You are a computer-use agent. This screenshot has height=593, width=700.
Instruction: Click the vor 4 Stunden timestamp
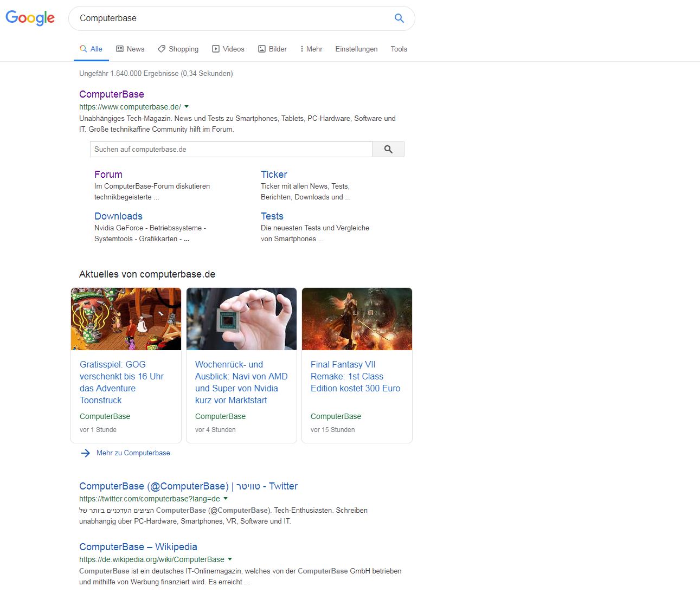215,430
